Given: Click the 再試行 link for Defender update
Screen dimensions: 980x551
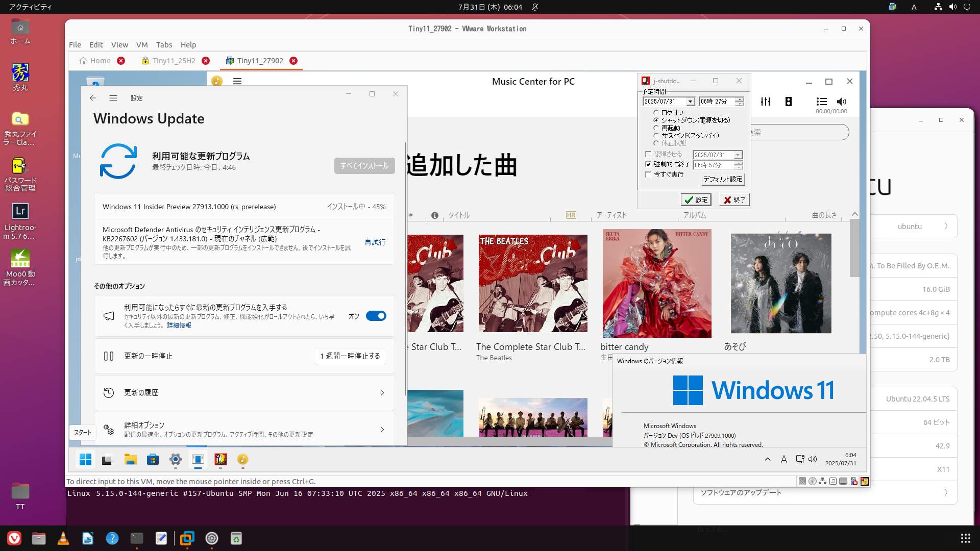Looking at the screenshot, I should pos(375,242).
